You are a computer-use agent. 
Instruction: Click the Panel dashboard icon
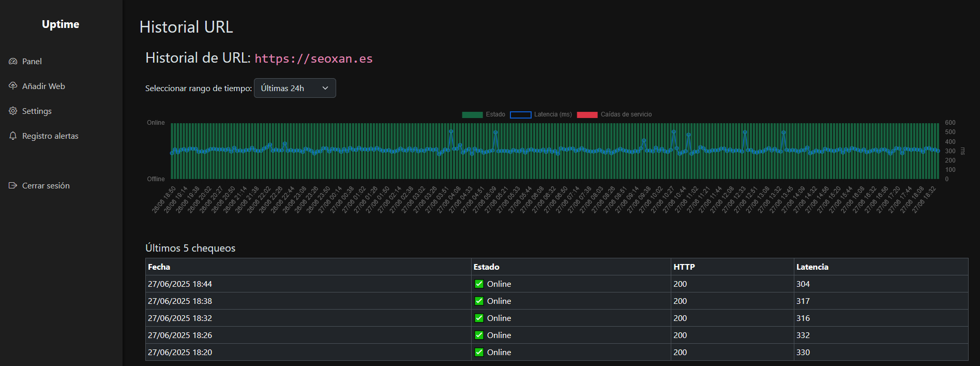coord(13,61)
